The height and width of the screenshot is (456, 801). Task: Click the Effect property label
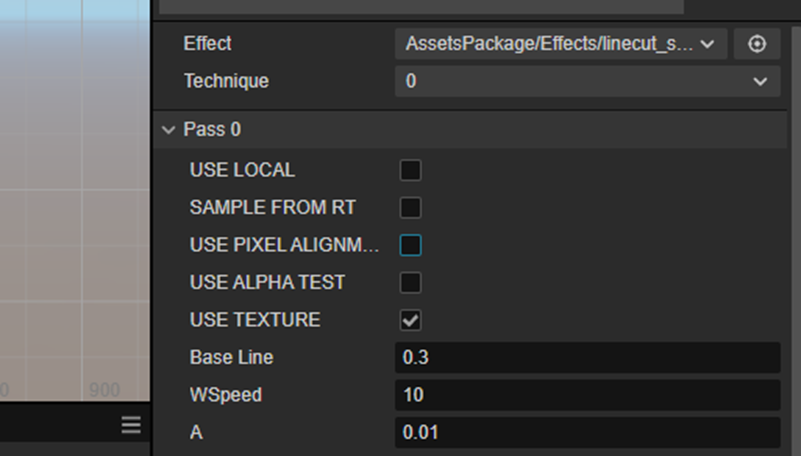[207, 44]
